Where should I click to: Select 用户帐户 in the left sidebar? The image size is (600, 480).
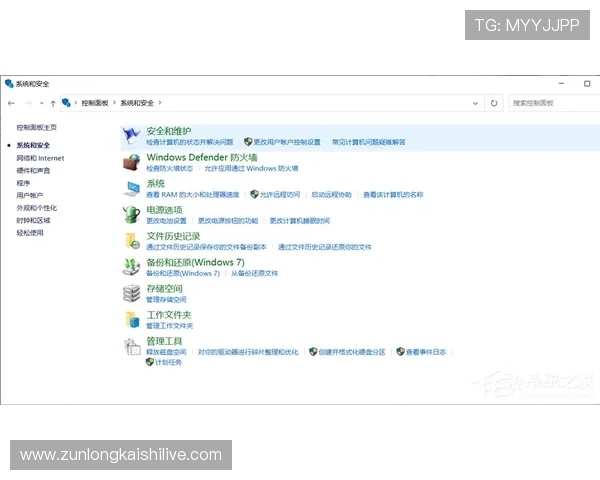30,195
